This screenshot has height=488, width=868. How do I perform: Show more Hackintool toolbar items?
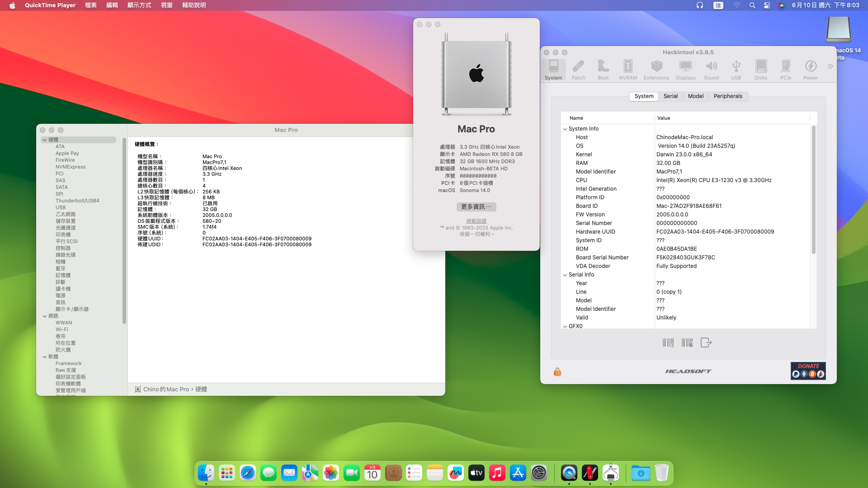[x=830, y=66]
